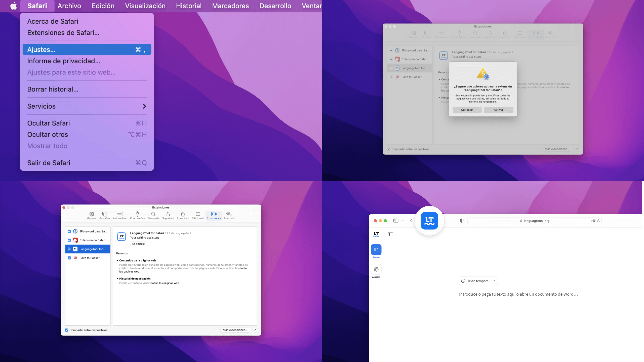Click Cancelar in activation dialog

click(467, 110)
